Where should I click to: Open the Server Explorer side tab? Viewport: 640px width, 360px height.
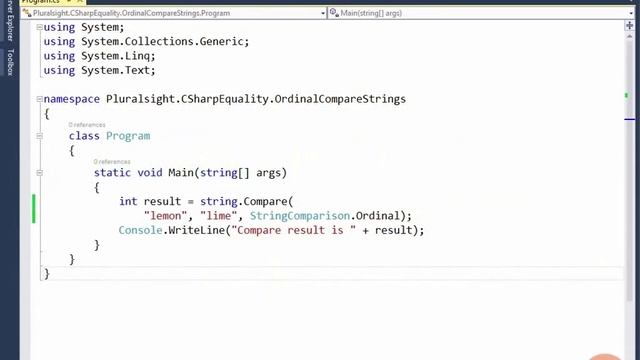coord(10,20)
